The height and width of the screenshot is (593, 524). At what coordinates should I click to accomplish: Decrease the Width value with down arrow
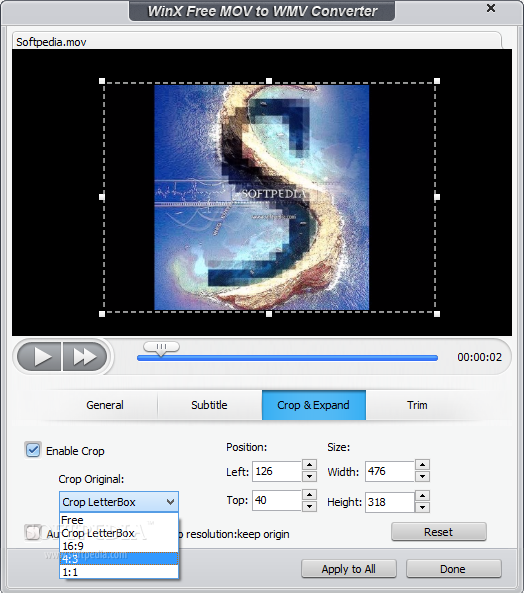pyautogui.click(x=423, y=477)
